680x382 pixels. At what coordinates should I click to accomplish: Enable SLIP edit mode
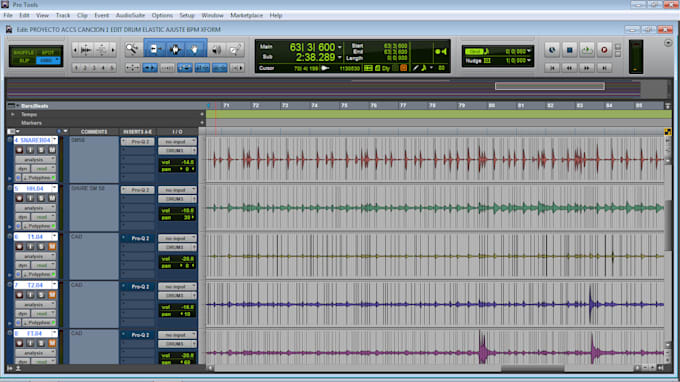pyautogui.click(x=23, y=61)
